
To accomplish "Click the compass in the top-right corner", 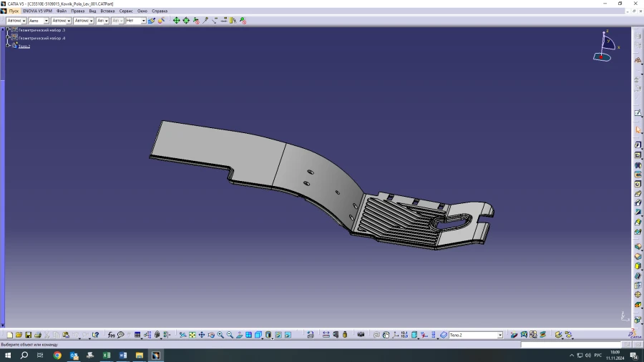I will (x=605, y=45).
